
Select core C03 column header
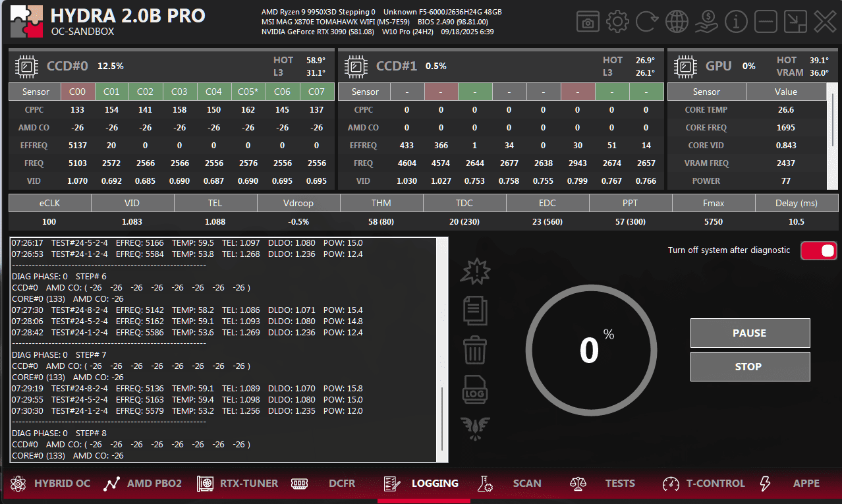pyautogui.click(x=180, y=92)
